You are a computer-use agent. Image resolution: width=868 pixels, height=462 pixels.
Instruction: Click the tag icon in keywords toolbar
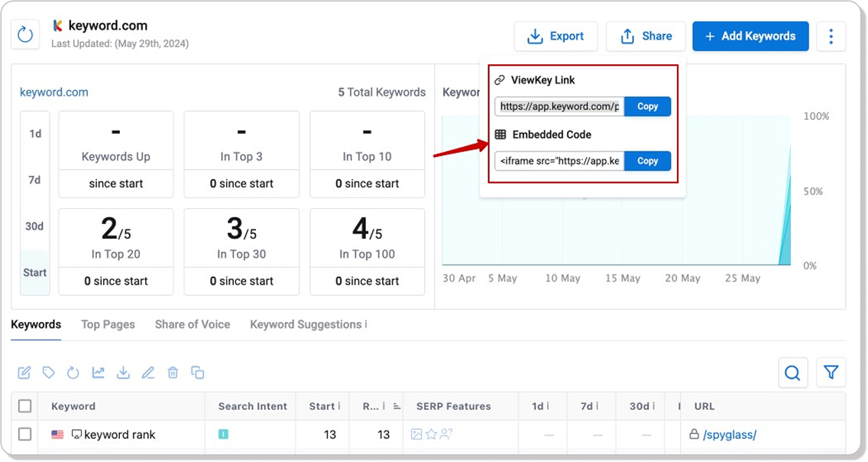click(49, 373)
